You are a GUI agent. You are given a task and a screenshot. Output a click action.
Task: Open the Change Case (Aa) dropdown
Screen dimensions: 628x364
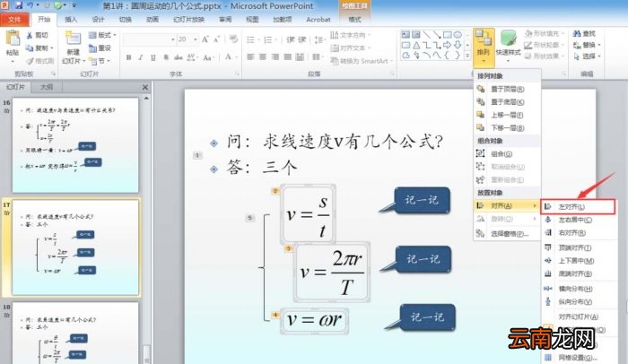[207, 57]
